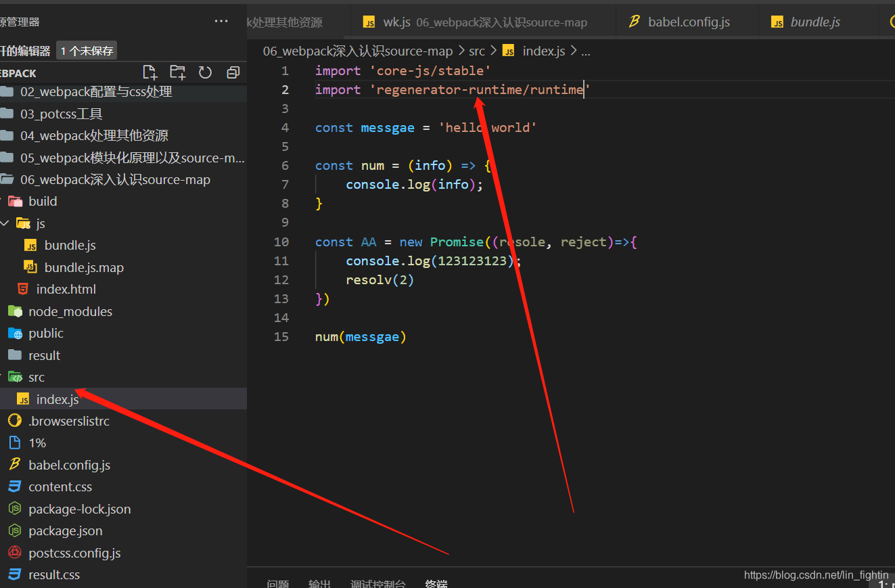
Task: Click resolv(2) on line 12
Action: click(x=380, y=280)
